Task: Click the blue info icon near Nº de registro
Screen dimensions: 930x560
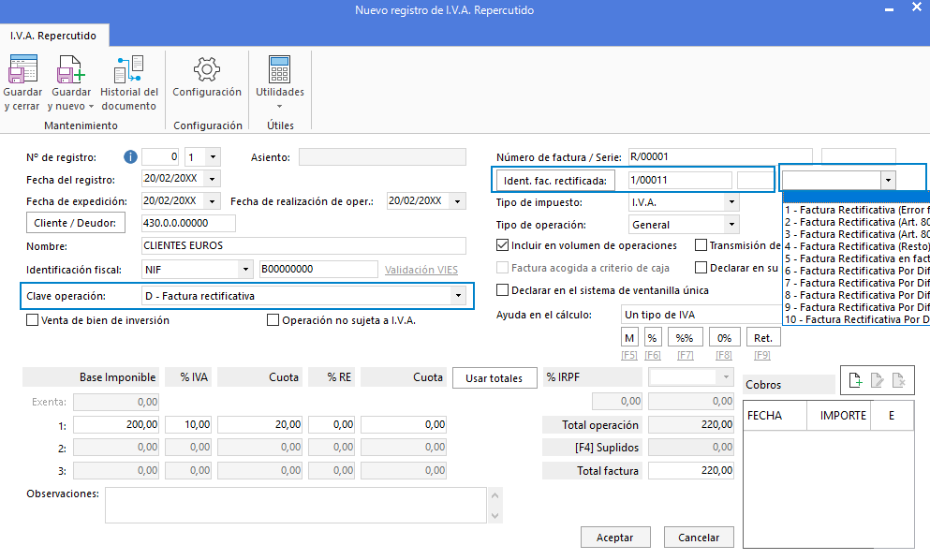Action: tap(130, 157)
